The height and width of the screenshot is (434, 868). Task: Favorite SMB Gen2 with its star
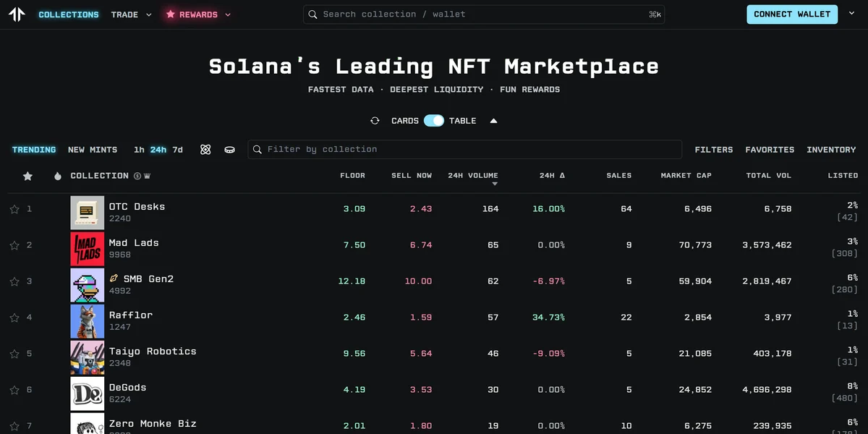pyautogui.click(x=14, y=281)
